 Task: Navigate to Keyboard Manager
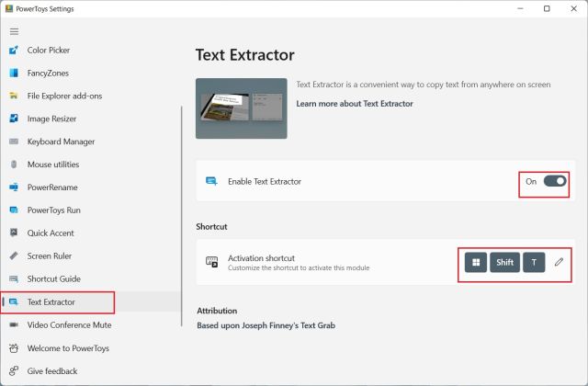[91, 142]
